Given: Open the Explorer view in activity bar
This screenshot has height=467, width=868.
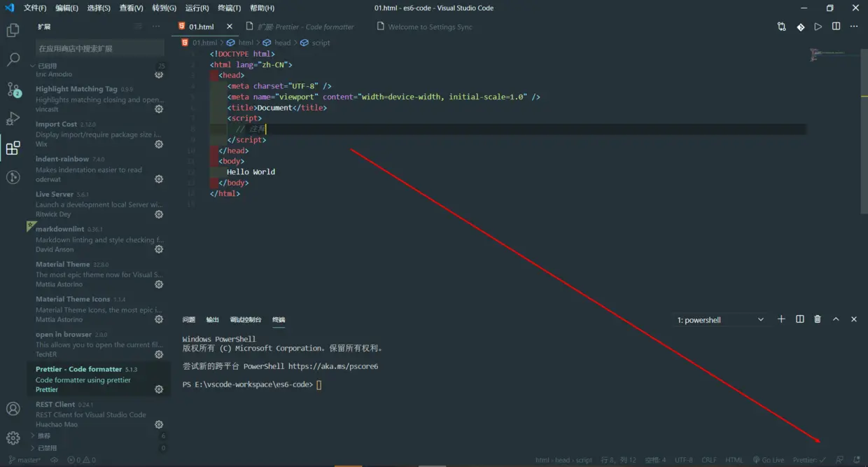Looking at the screenshot, I should (x=13, y=30).
